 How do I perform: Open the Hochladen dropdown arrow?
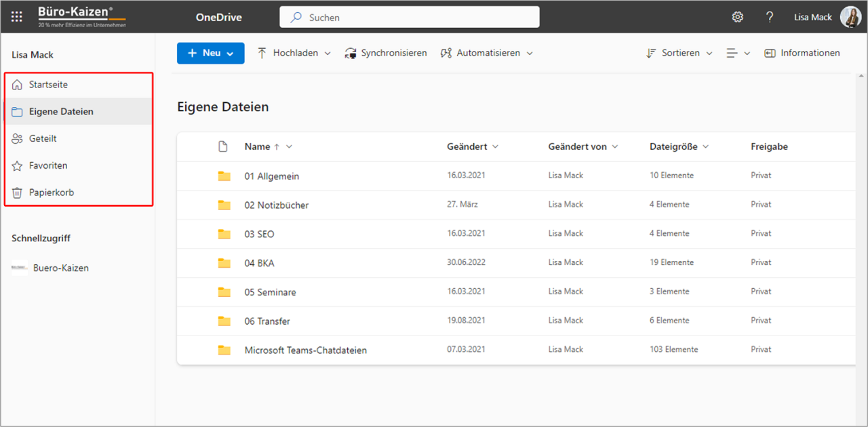point(328,53)
